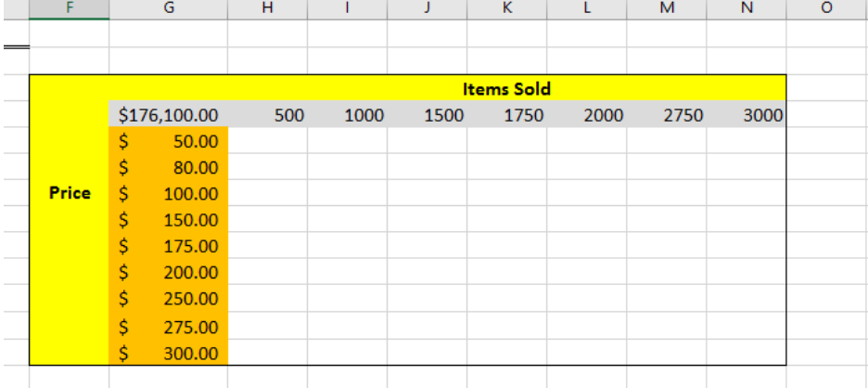
Task: Click the 3000 items sold cell
Action: pos(747,115)
